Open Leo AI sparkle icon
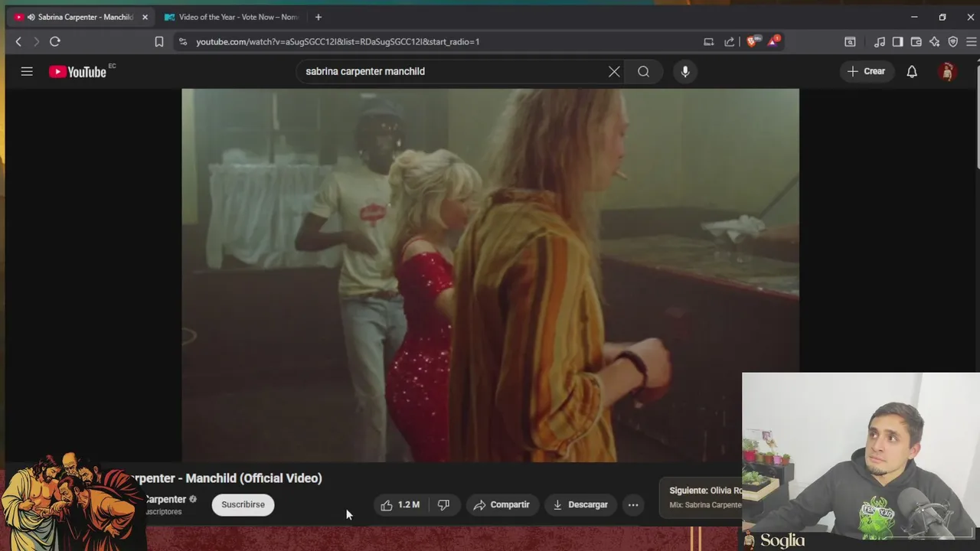 (934, 41)
